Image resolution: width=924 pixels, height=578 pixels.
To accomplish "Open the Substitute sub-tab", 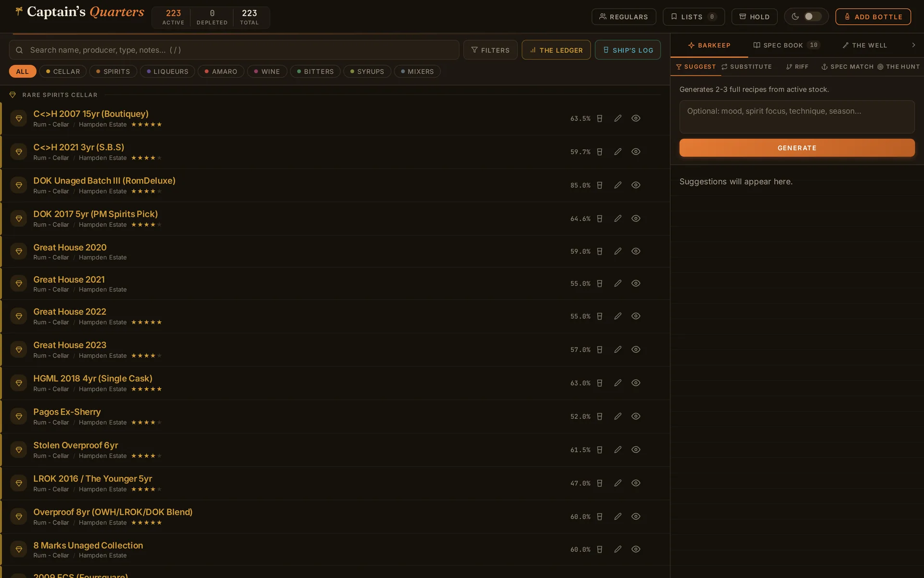I will [746, 67].
